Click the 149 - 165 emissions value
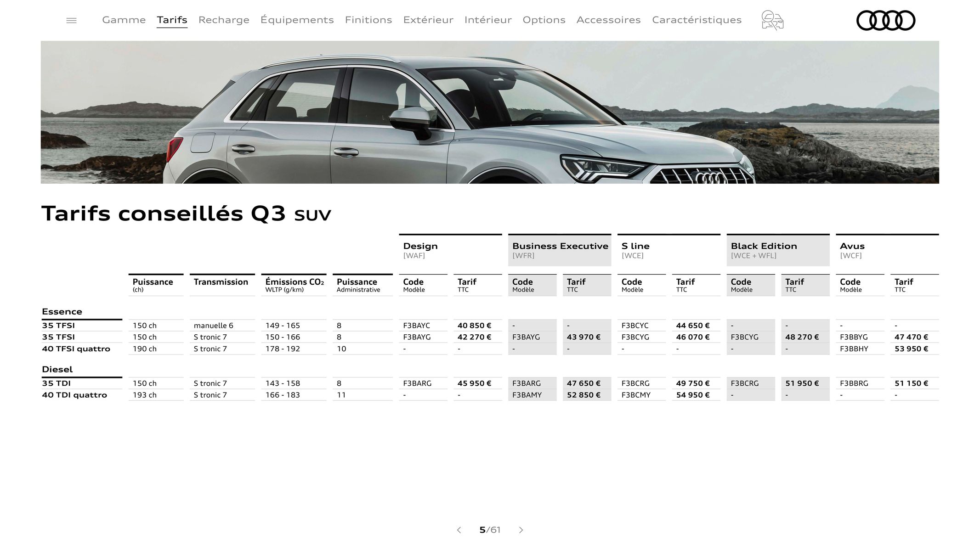980x551 pixels. (x=283, y=326)
